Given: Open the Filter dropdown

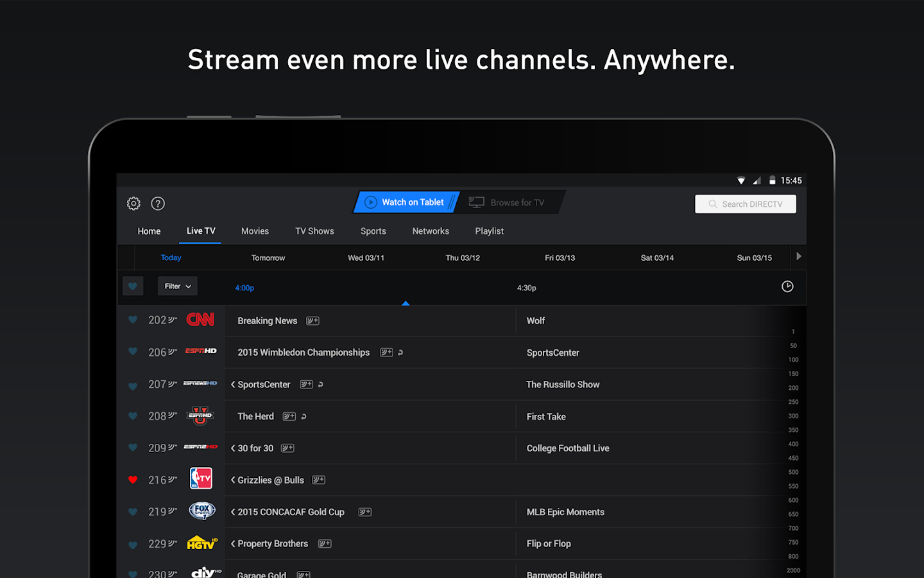Looking at the screenshot, I should click(178, 286).
